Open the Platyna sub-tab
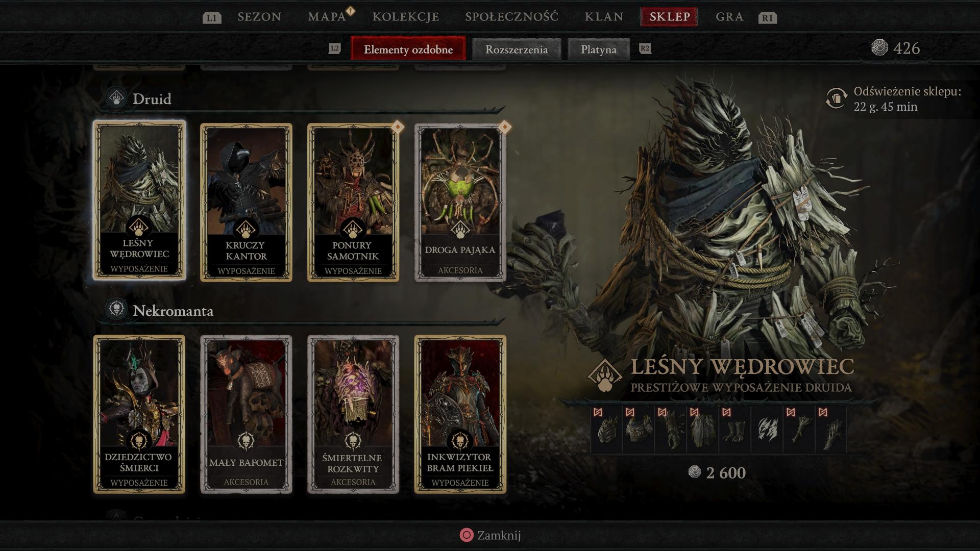The height and width of the screenshot is (551, 980). click(599, 49)
